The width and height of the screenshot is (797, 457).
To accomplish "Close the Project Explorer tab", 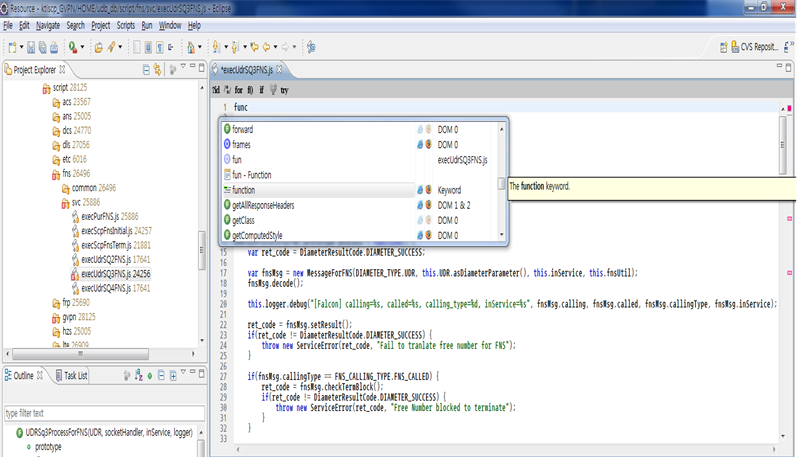I will pos(62,69).
